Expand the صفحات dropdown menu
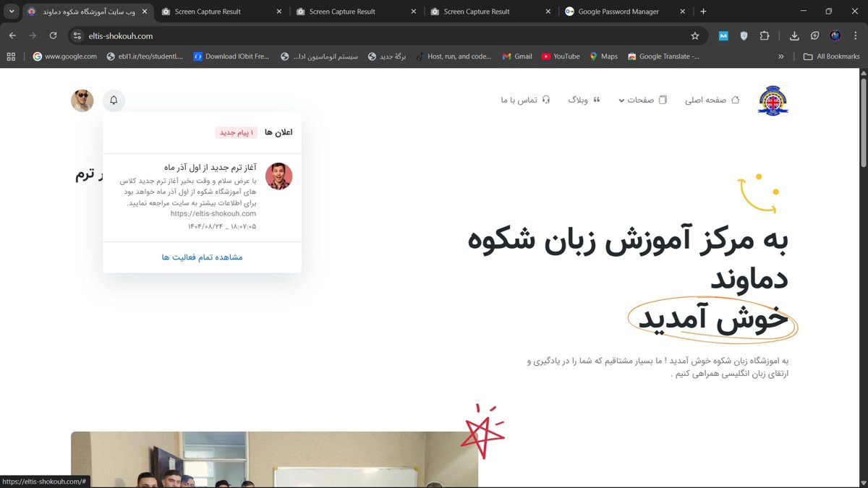 [x=642, y=100]
